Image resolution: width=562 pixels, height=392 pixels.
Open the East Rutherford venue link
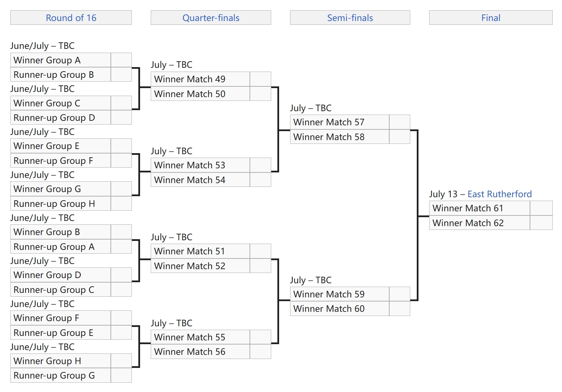[x=499, y=194]
